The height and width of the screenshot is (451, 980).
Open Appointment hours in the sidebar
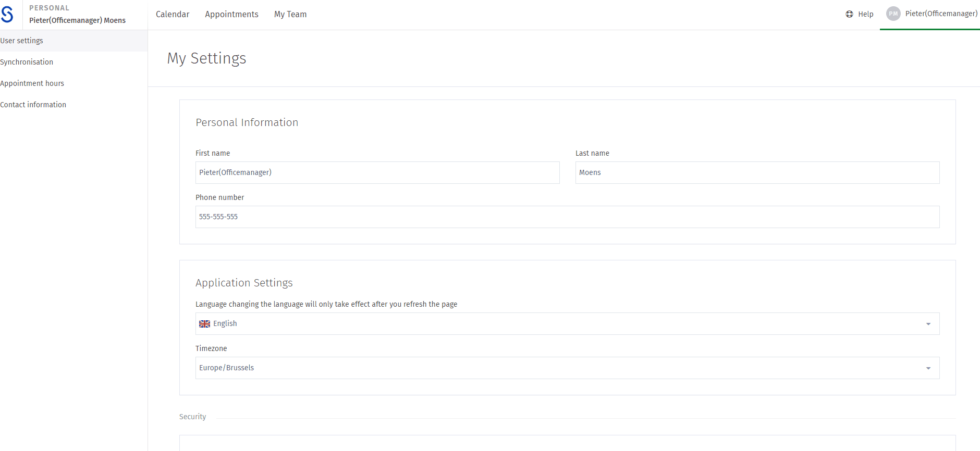[73, 83]
